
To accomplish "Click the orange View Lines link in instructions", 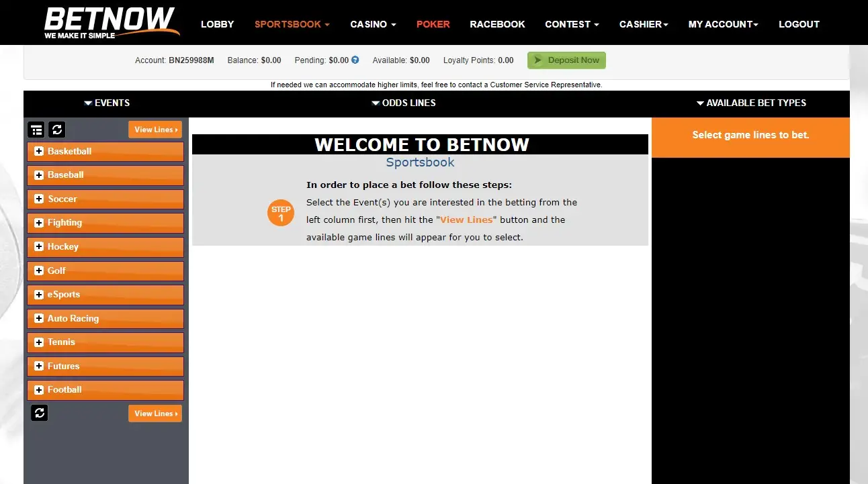I will pos(466,220).
